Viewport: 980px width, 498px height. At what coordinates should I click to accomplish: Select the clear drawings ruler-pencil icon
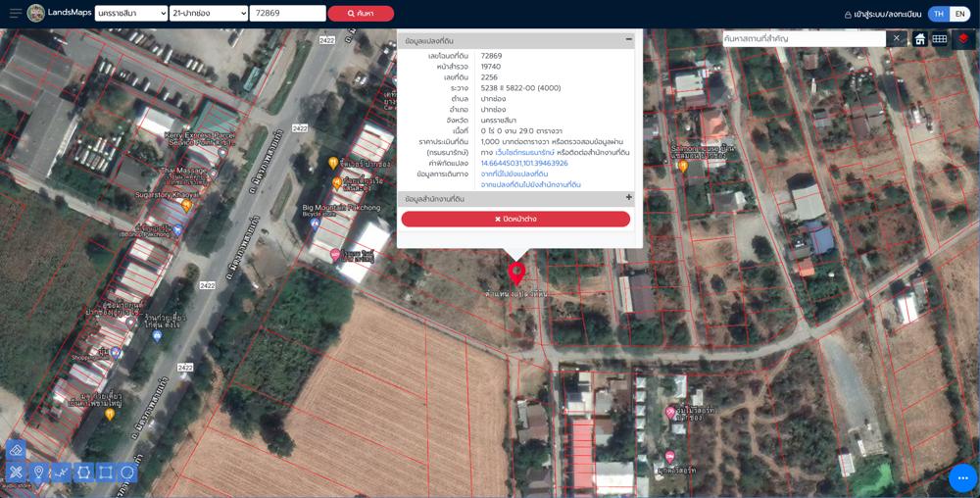coord(17,473)
